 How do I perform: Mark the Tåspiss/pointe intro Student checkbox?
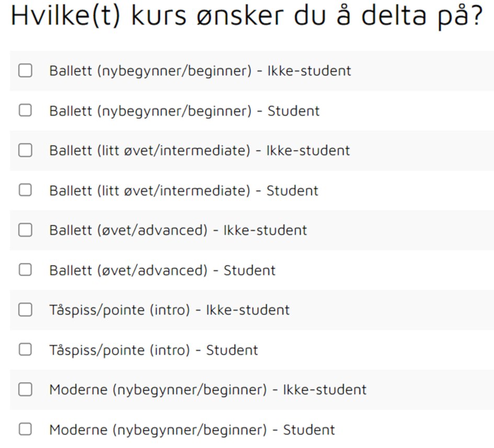click(25, 350)
